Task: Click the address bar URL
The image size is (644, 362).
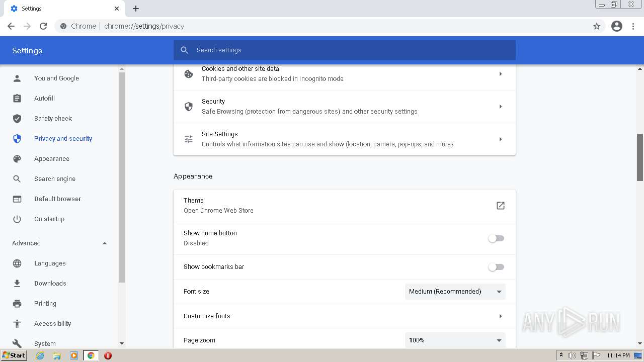Action: (144, 26)
